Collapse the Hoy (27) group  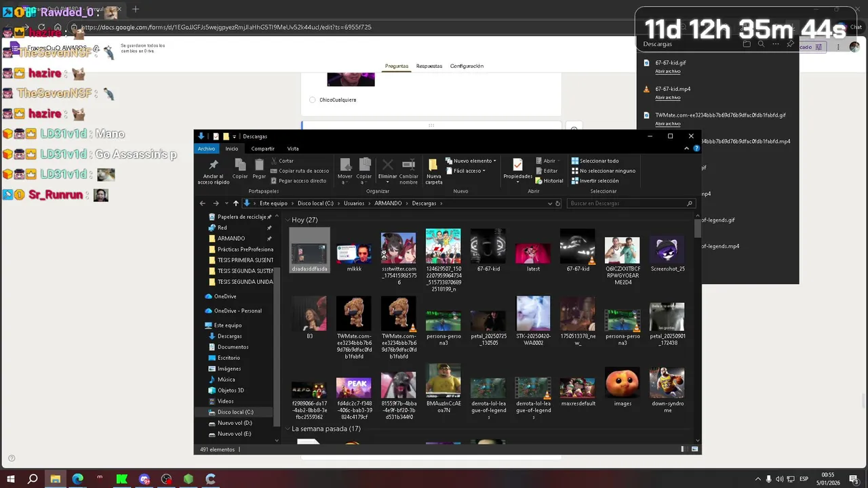click(288, 220)
